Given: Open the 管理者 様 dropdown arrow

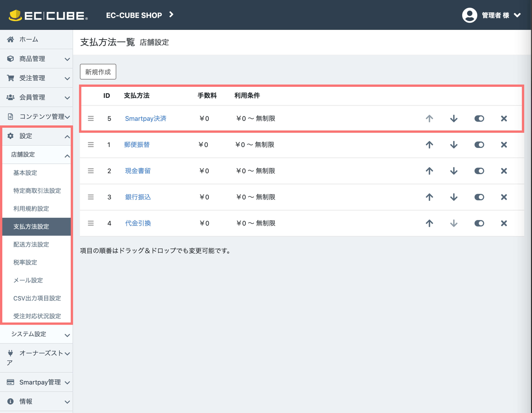Looking at the screenshot, I should click(x=517, y=15).
